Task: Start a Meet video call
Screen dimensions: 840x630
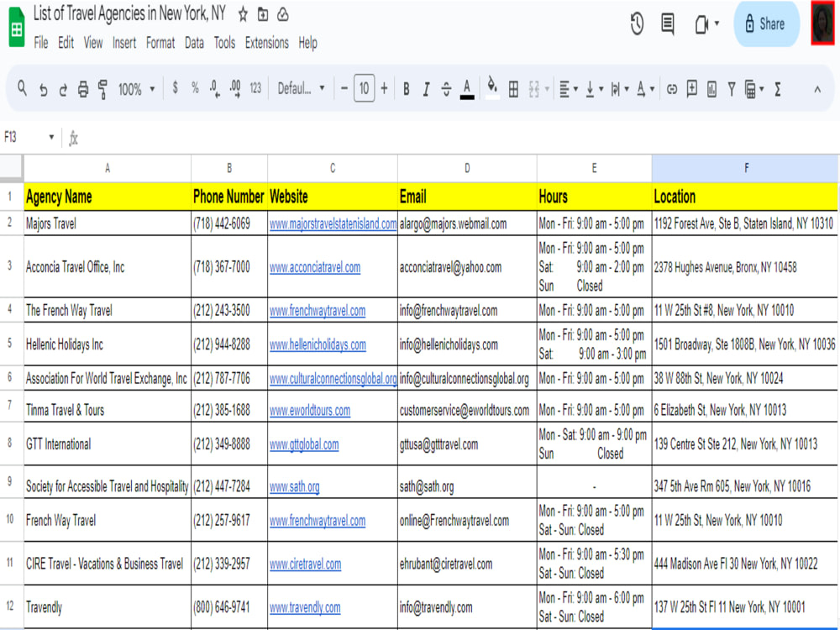Action: pos(701,24)
